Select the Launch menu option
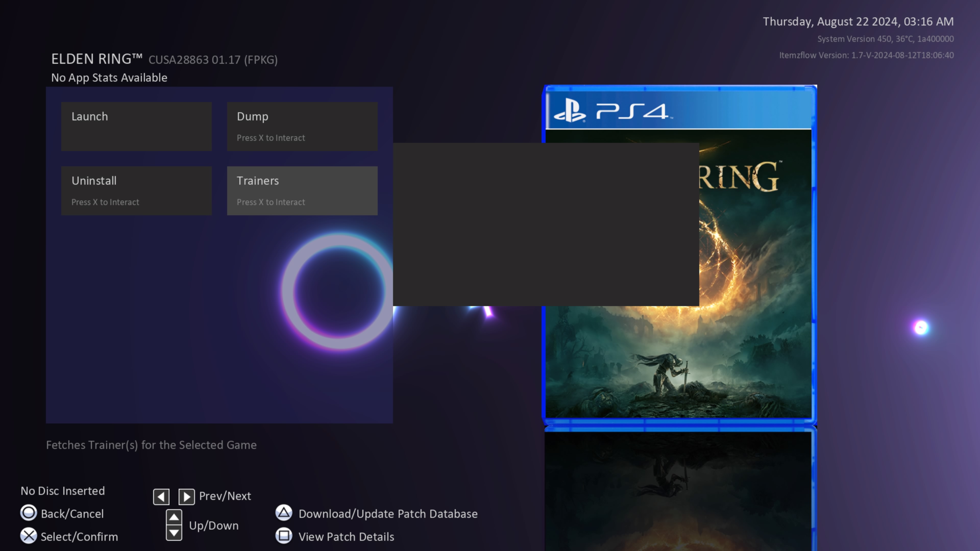Image resolution: width=980 pixels, height=551 pixels. [136, 126]
